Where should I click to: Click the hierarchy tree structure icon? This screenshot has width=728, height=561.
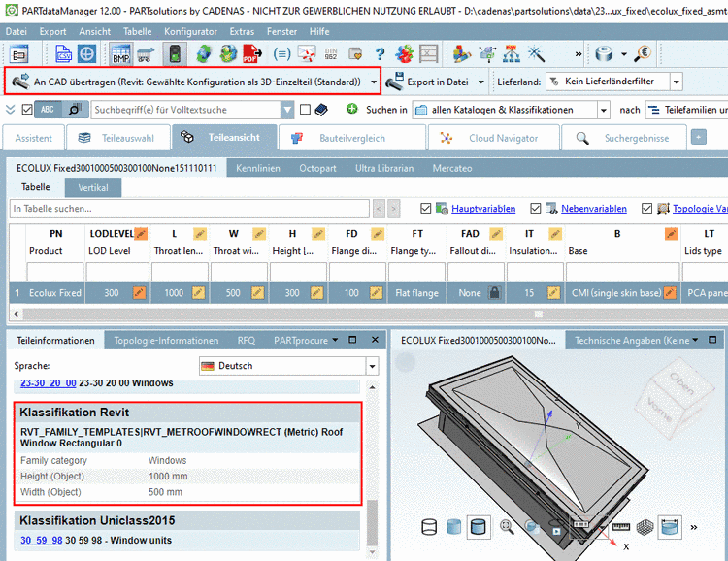pyautogui.click(x=512, y=54)
